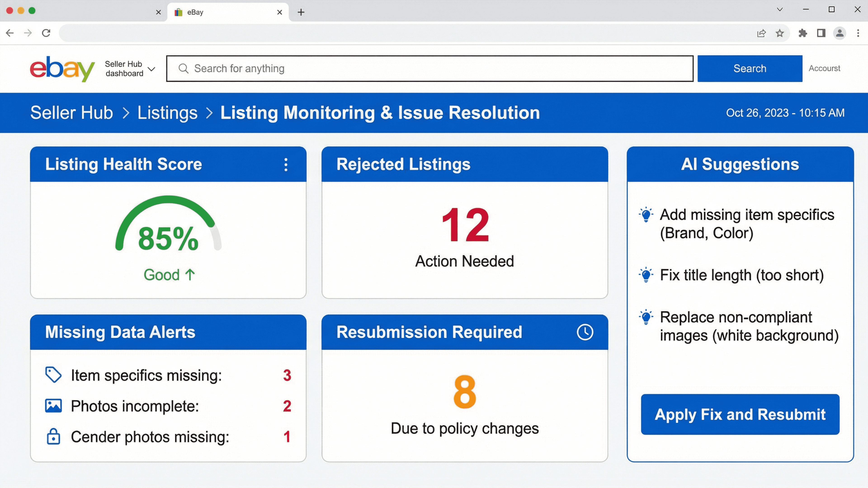The height and width of the screenshot is (488, 868).
Task: Open the browser tab search chevron
Action: 780,9
